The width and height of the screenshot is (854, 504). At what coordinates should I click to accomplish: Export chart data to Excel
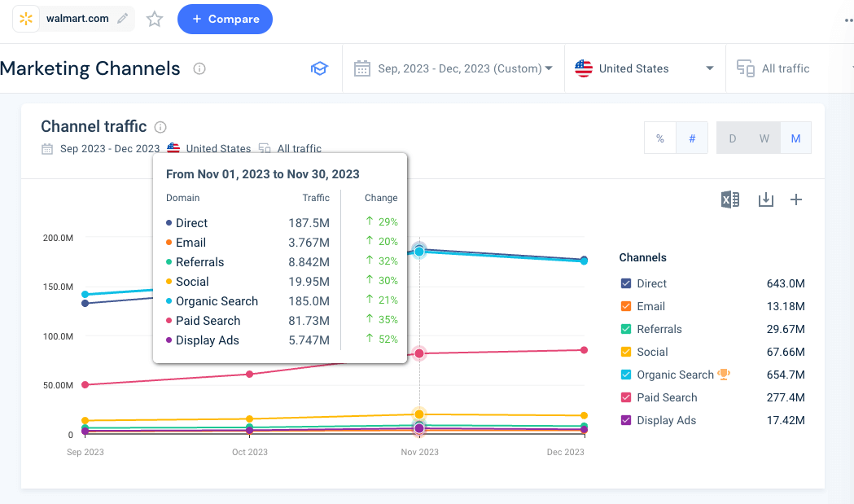click(x=729, y=199)
